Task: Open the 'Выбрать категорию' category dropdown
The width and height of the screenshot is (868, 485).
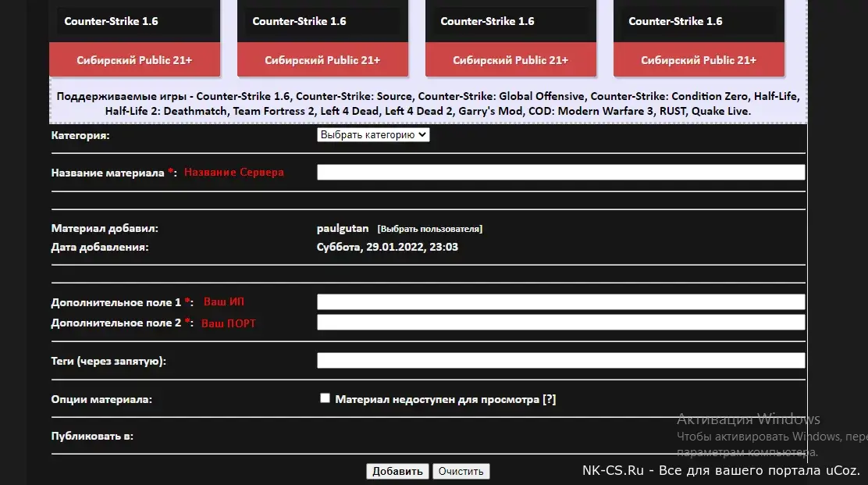Action: click(373, 134)
